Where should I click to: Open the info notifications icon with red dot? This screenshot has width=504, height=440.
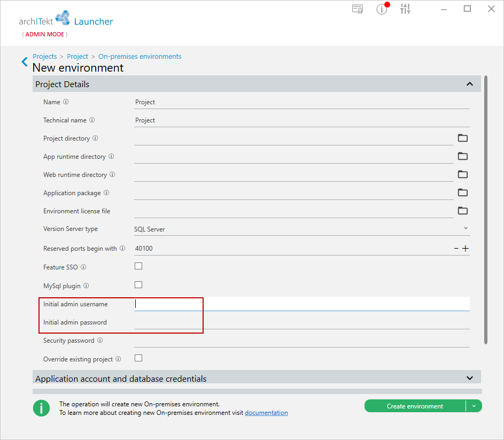pyautogui.click(x=382, y=9)
